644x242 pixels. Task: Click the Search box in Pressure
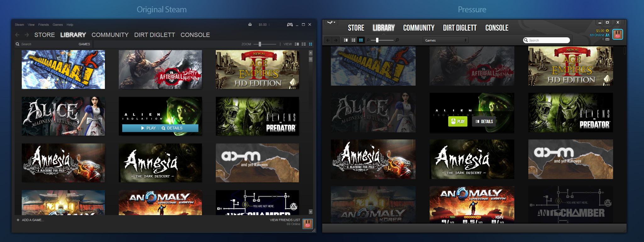[x=547, y=40]
